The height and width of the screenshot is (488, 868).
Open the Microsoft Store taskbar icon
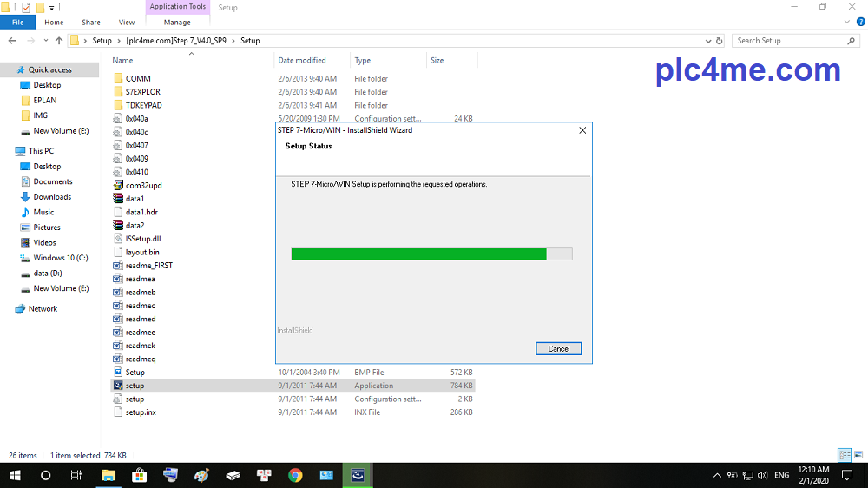pyautogui.click(x=139, y=475)
